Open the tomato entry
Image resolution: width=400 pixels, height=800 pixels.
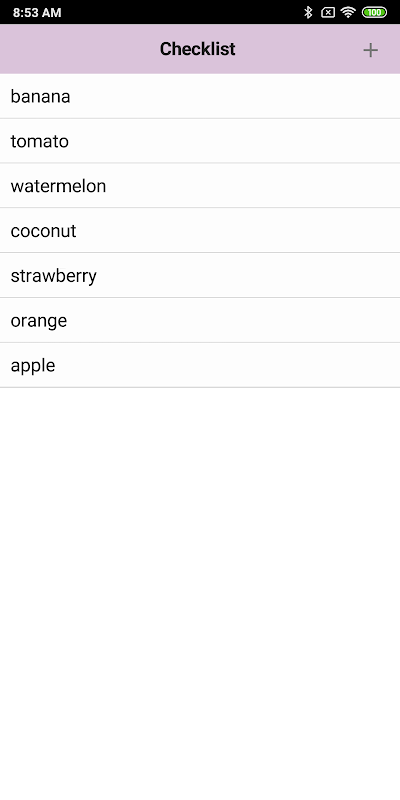(x=200, y=141)
